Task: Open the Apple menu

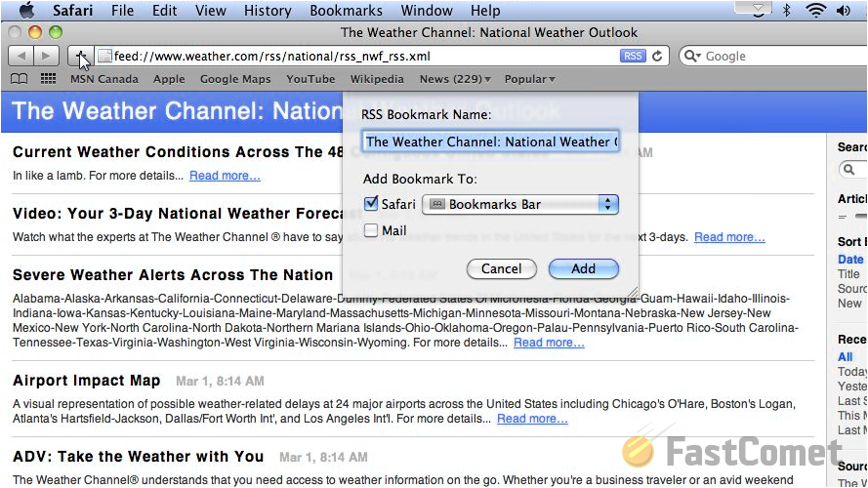Action: [26, 10]
